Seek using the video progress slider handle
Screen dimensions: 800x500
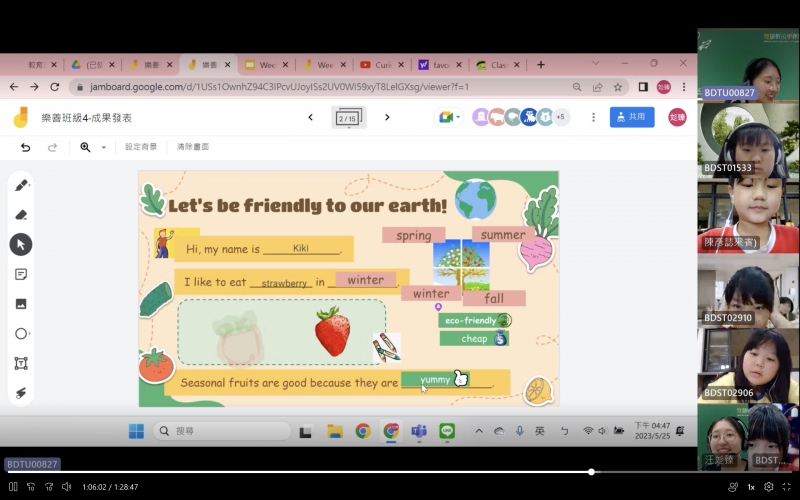[x=591, y=472]
